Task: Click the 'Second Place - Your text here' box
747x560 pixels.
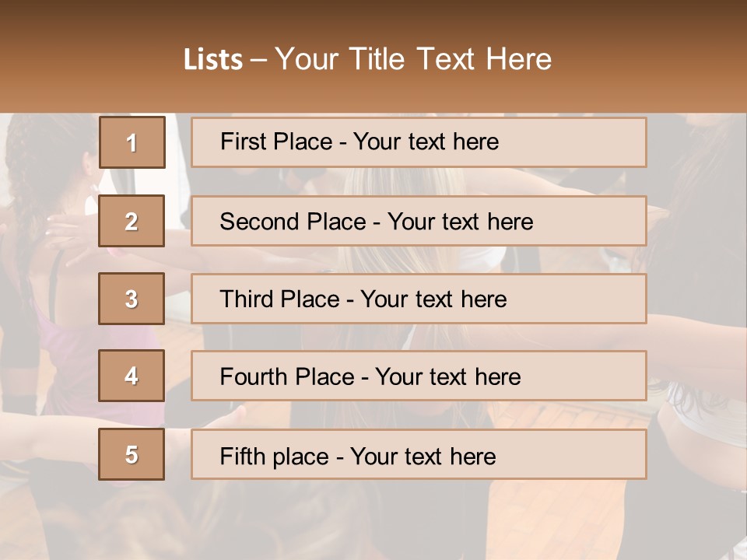Action: pos(419,221)
